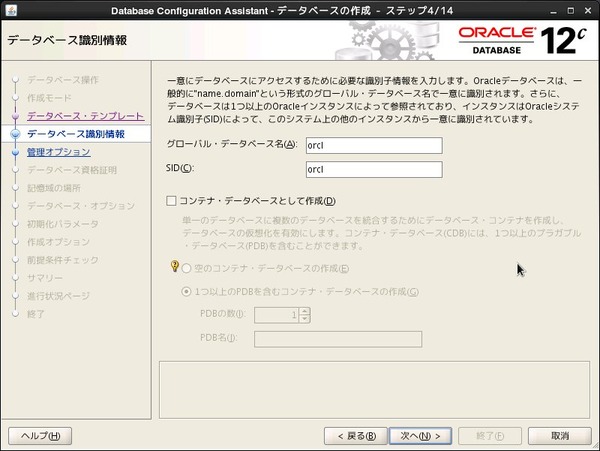Decrease PDBの数 with the down arrow

pyautogui.click(x=305, y=319)
